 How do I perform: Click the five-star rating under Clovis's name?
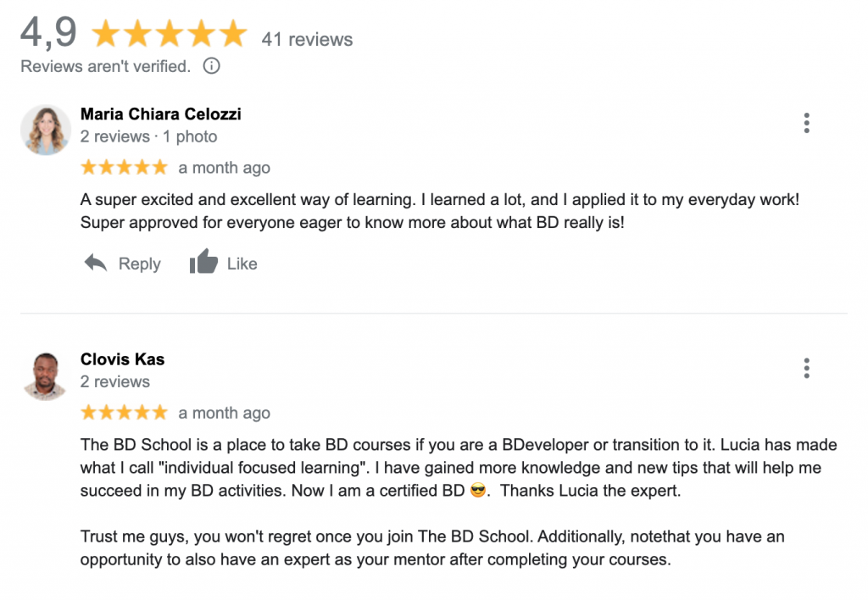pos(124,413)
